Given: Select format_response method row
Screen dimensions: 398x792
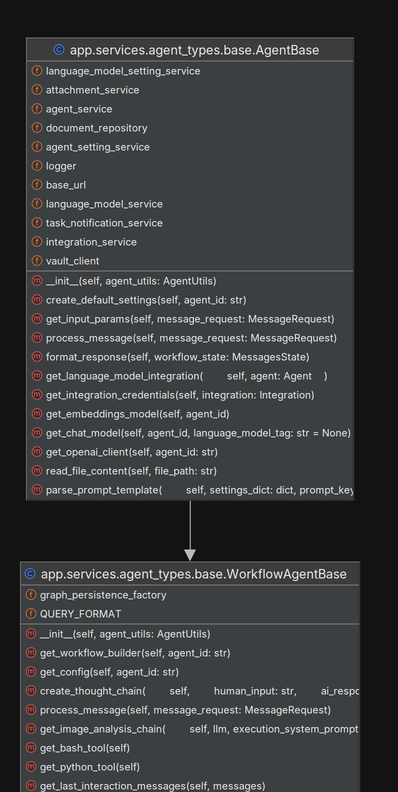Looking at the screenshot, I should click(190, 357).
